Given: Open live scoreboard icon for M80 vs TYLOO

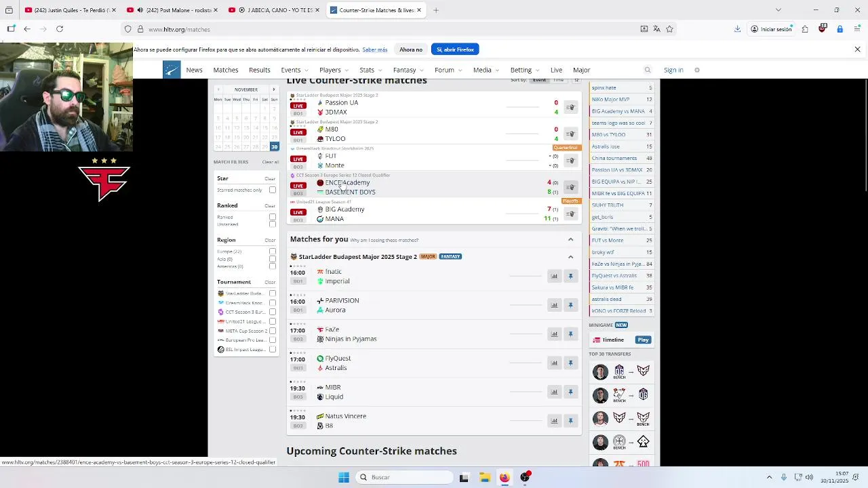Looking at the screenshot, I should click(571, 134).
